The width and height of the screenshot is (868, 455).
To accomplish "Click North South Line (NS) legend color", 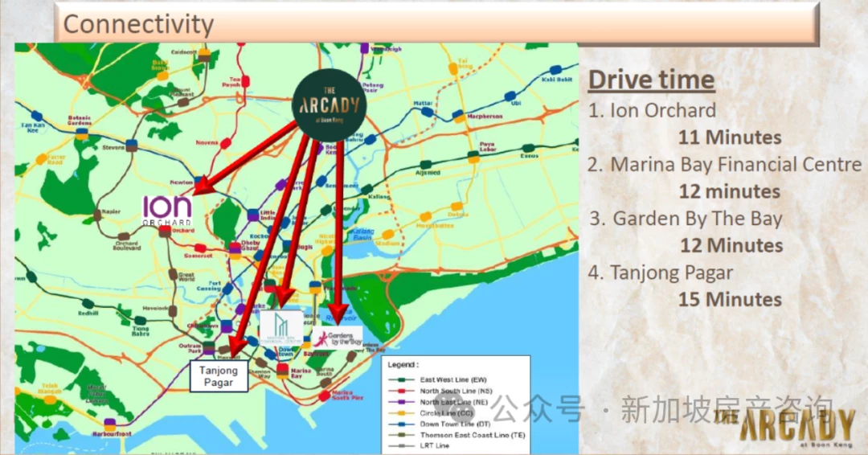I will coord(401,391).
